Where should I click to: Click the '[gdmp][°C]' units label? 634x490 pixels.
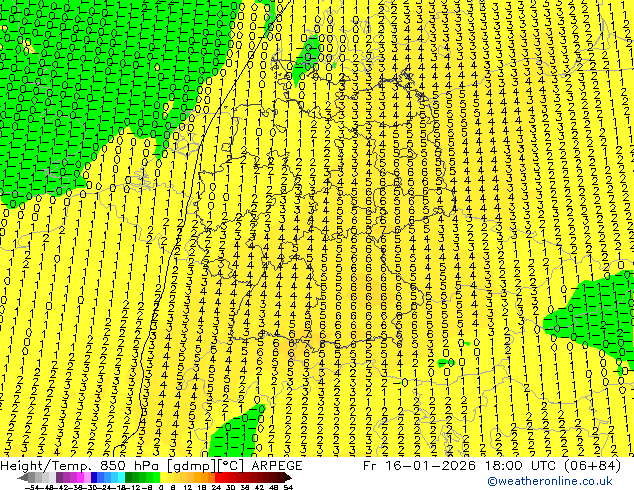[x=204, y=466]
